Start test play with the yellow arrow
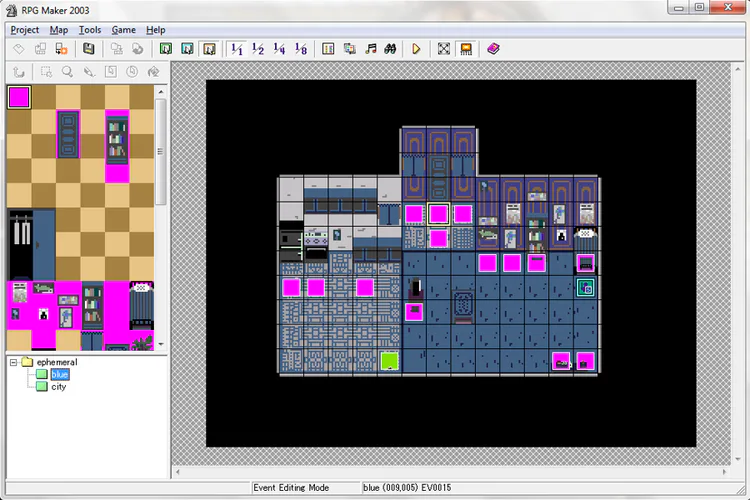Viewport: 750px width, 500px height. [x=416, y=49]
